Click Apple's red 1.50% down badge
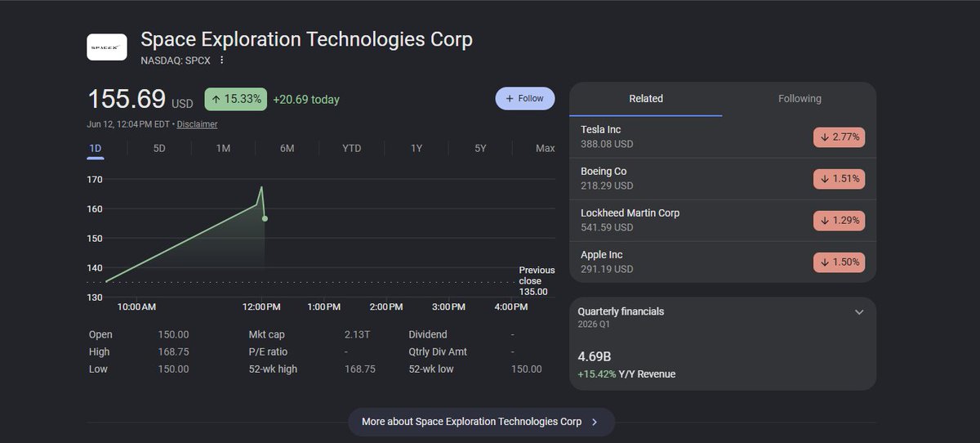The height and width of the screenshot is (443, 980). point(839,262)
